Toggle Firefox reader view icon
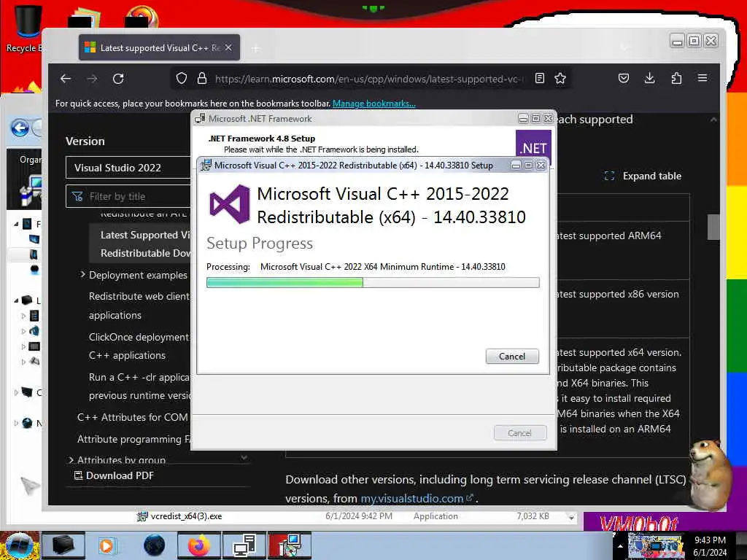 coord(540,79)
